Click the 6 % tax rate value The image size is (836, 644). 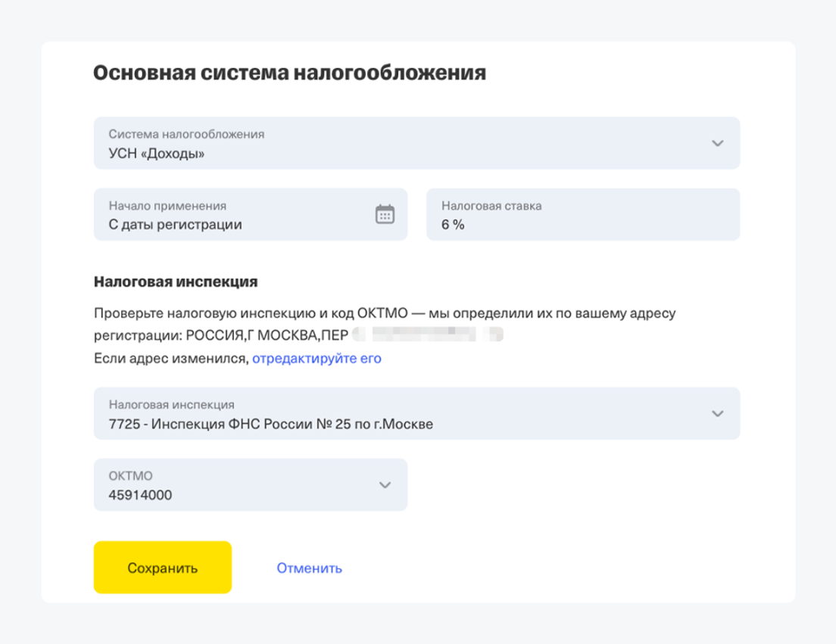click(454, 225)
